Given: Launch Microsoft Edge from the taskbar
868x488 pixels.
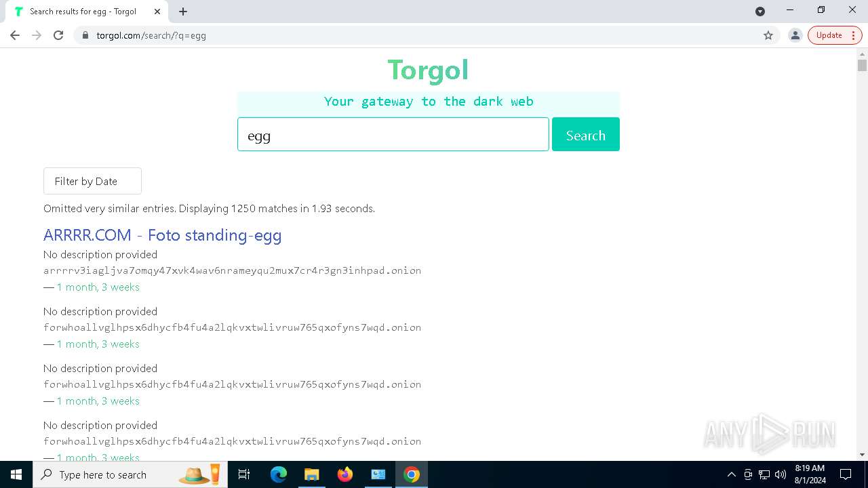Looking at the screenshot, I should click(279, 474).
